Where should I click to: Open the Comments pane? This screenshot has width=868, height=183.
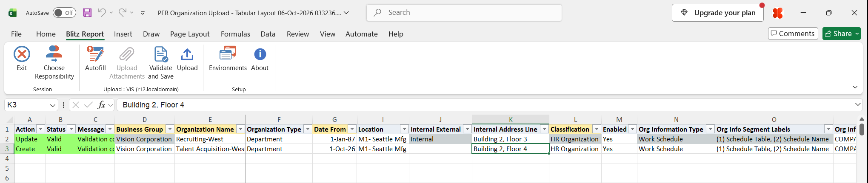pos(793,34)
